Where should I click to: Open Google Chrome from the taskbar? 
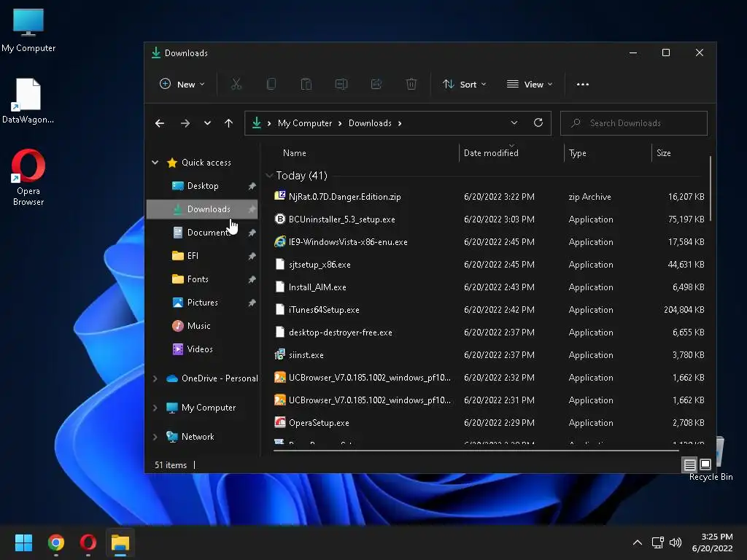[55, 542]
